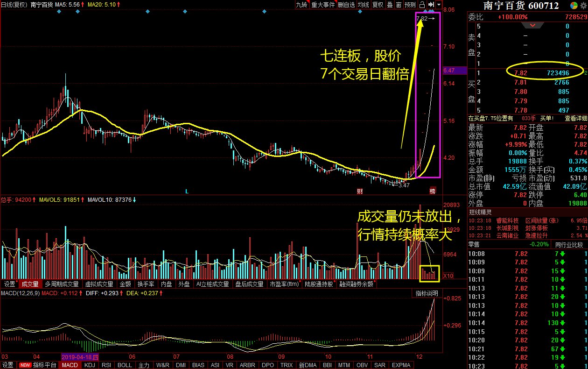Switch to the BOLL indicator
This screenshot has height=369, width=588.
(x=125, y=365)
